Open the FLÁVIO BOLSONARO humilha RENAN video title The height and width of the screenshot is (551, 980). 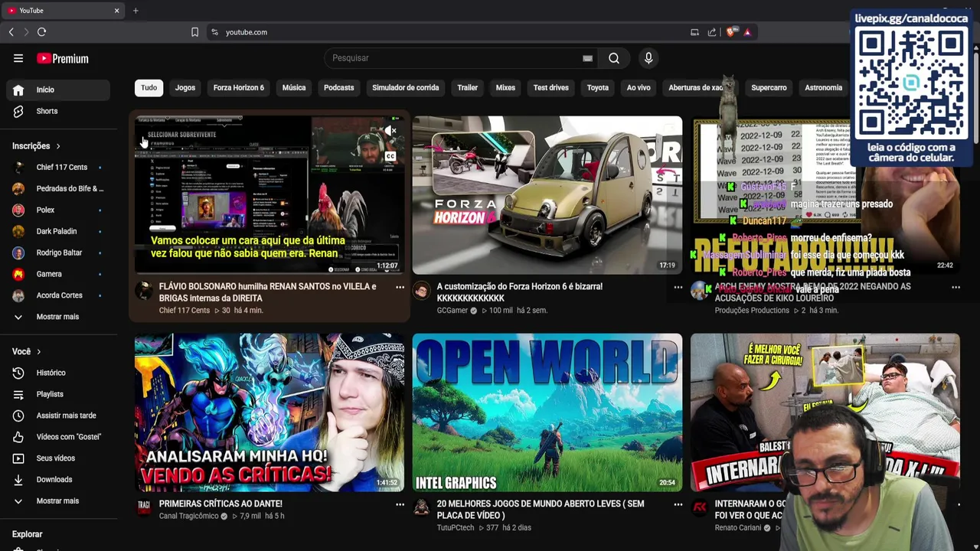pyautogui.click(x=268, y=292)
